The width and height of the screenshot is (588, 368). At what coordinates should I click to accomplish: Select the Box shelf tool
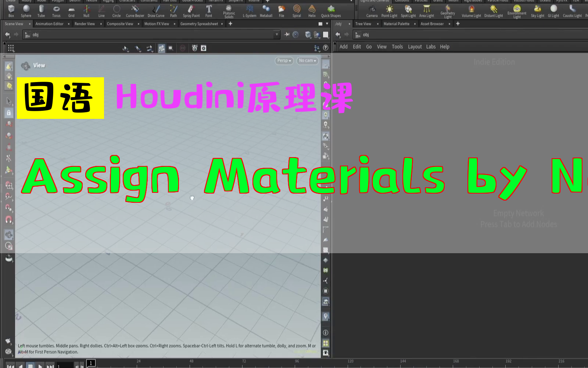11,11
